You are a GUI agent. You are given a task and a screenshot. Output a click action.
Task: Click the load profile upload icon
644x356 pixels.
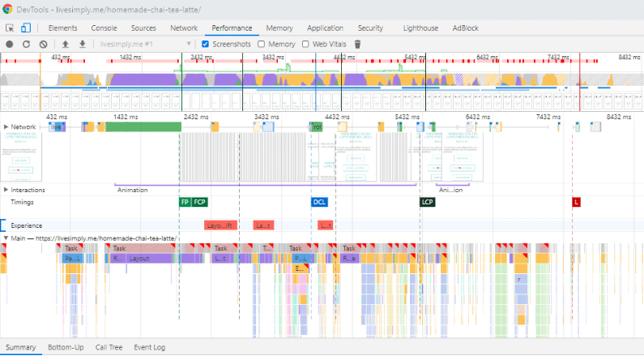click(66, 44)
